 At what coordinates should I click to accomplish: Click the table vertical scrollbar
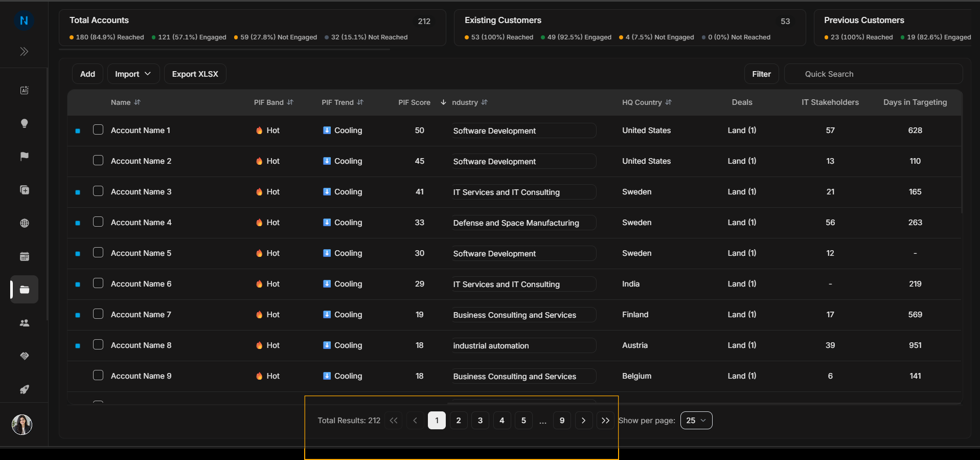[x=962, y=152]
